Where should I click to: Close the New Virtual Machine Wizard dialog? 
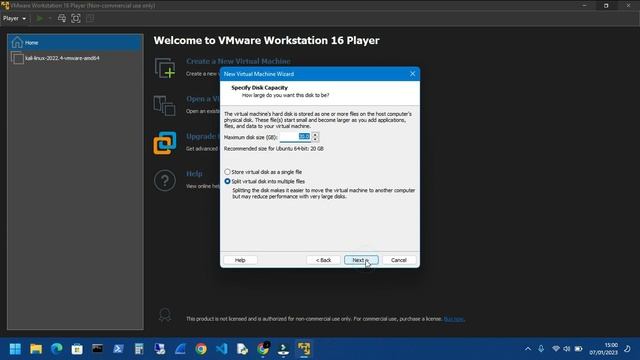(412, 74)
